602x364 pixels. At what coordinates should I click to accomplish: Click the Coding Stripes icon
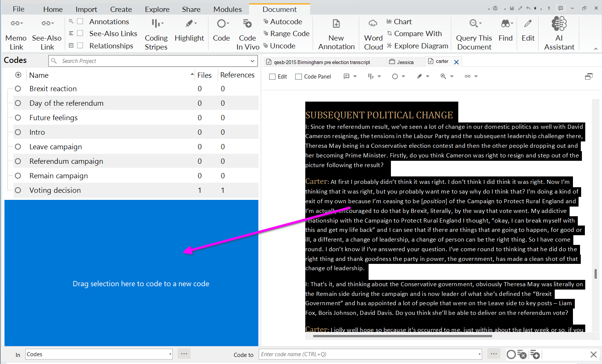[x=156, y=25]
